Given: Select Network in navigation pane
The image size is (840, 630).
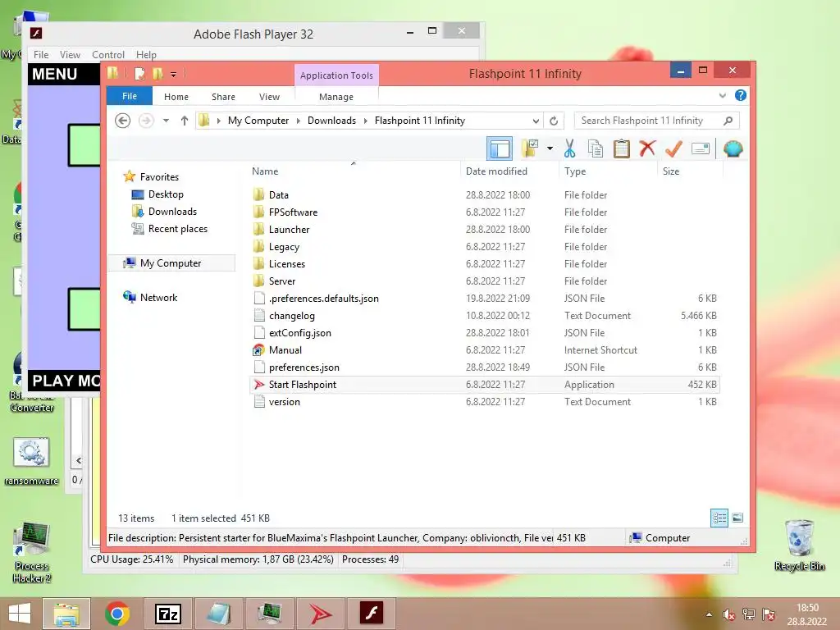Looking at the screenshot, I should click(x=158, y=297).
